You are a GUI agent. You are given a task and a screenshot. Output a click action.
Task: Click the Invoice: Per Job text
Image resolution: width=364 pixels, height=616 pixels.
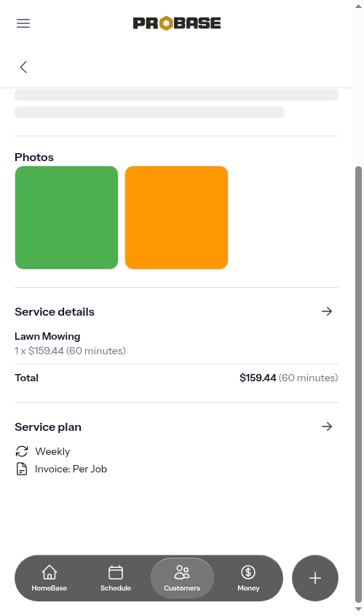point(71,469)
